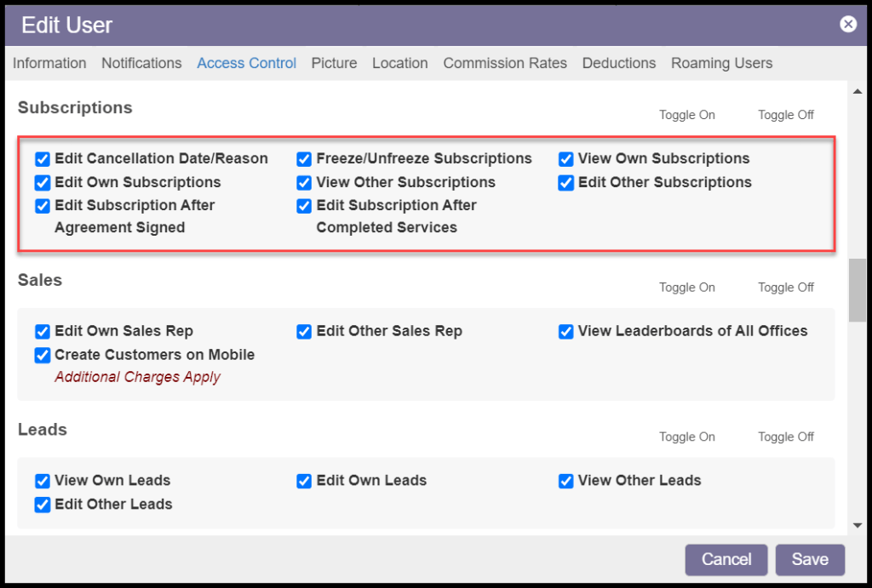This screenshot has height=588, width=872.
Task: Uncheck Edit Other Subscriptions
Action: (x=566, y=183)
